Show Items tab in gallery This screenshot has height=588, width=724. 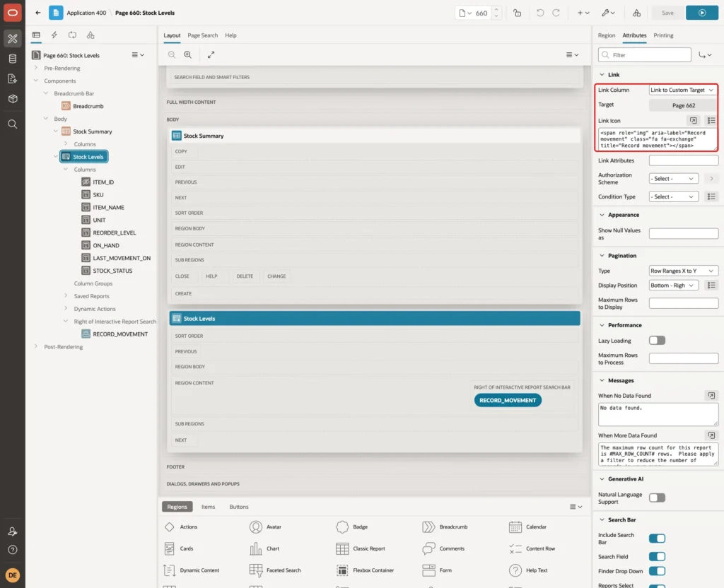209,507
